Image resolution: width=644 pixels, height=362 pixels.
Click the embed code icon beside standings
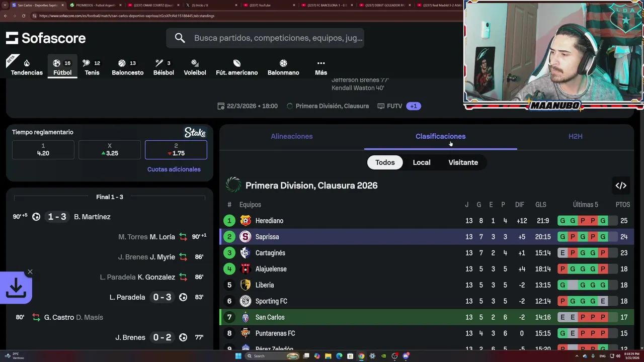[621, 186]
